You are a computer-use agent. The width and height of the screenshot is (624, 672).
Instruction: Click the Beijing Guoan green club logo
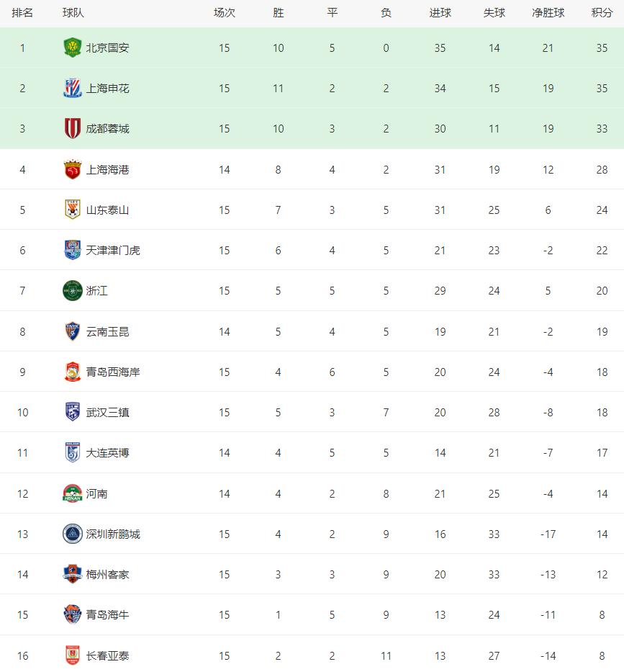[x=73, y=48]
